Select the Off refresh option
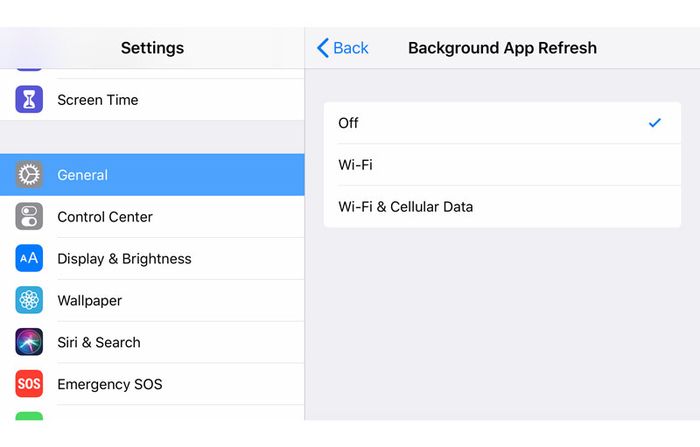 pos(502,123)
